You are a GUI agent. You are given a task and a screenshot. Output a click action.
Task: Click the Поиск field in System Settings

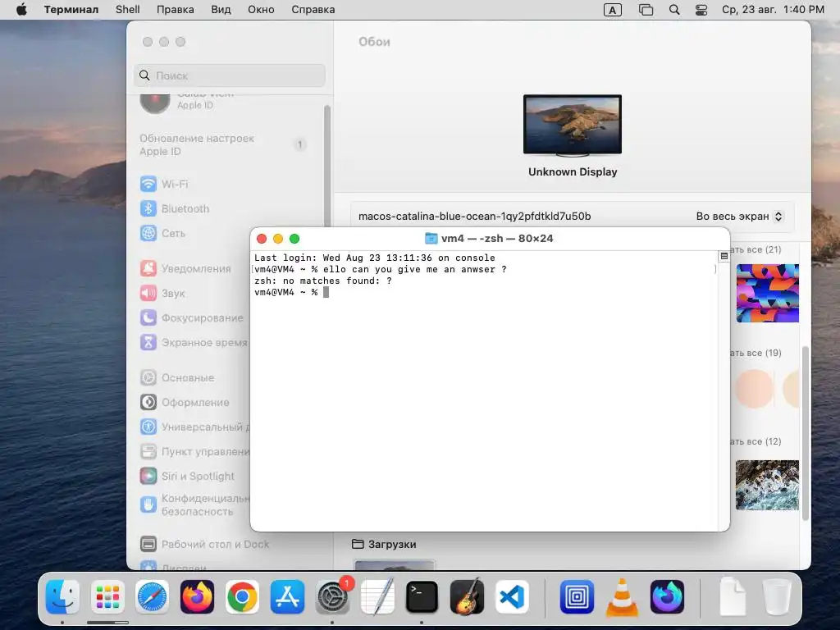click(230, 75)
